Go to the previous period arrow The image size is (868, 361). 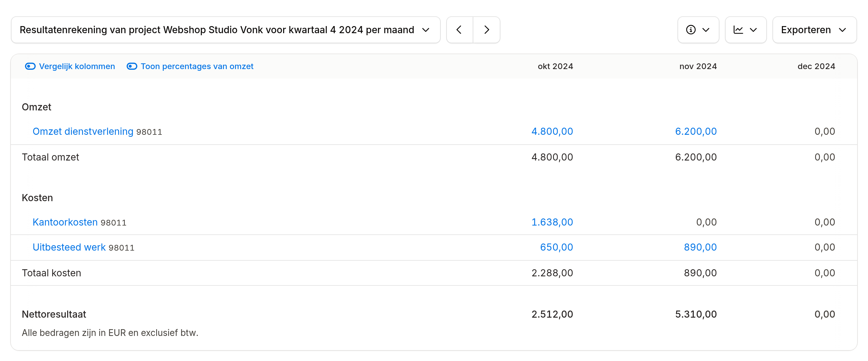click(459, 30)
